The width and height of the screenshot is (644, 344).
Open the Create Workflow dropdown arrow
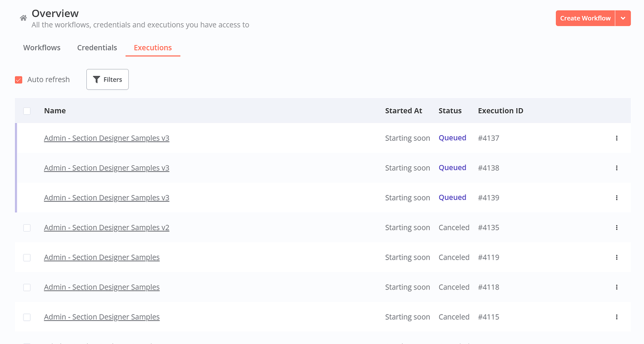pyautogui.click(x=623, y=18)
